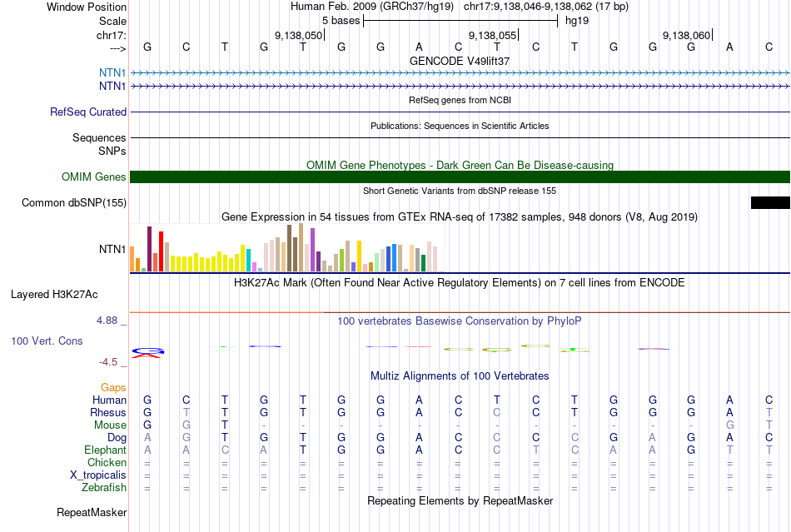Click the 5 bases scale bar
791x532 pixels.
point(460,21)
